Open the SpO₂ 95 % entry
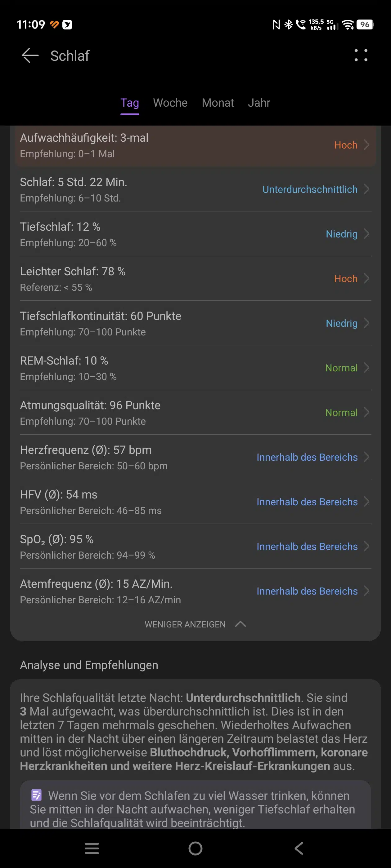Viewport: 391px width, 868px height. [x=57, y=539]
